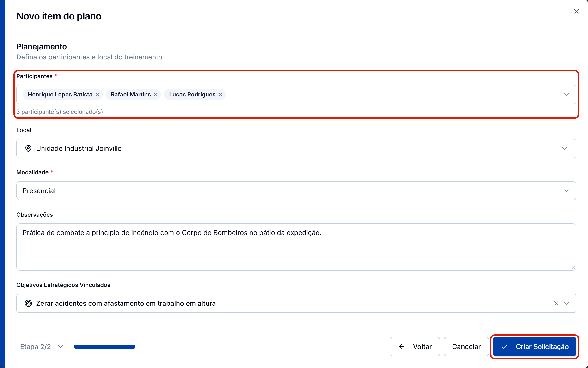Click the Planejamento section heading

pos(42,46)
